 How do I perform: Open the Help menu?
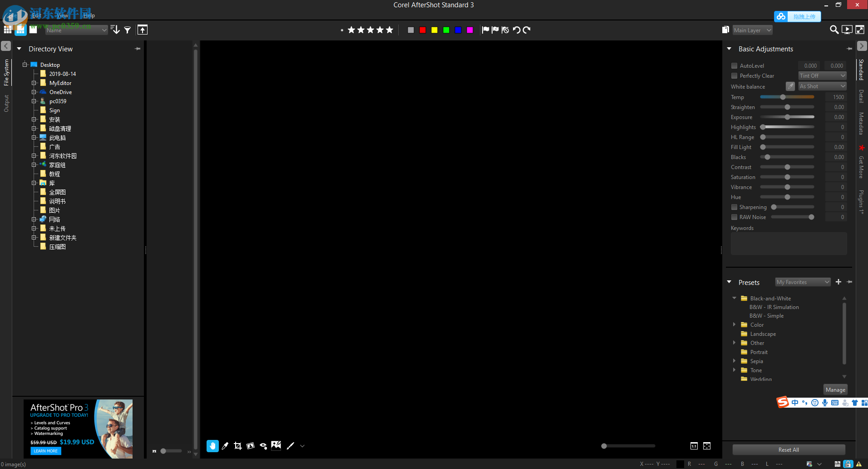coord(89,15)
